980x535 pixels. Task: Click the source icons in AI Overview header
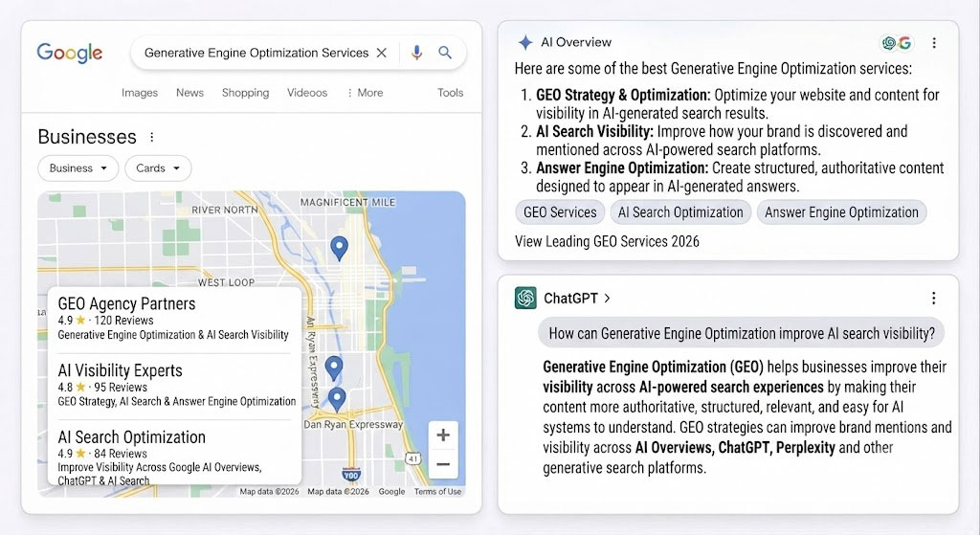(x=896, y=42)
